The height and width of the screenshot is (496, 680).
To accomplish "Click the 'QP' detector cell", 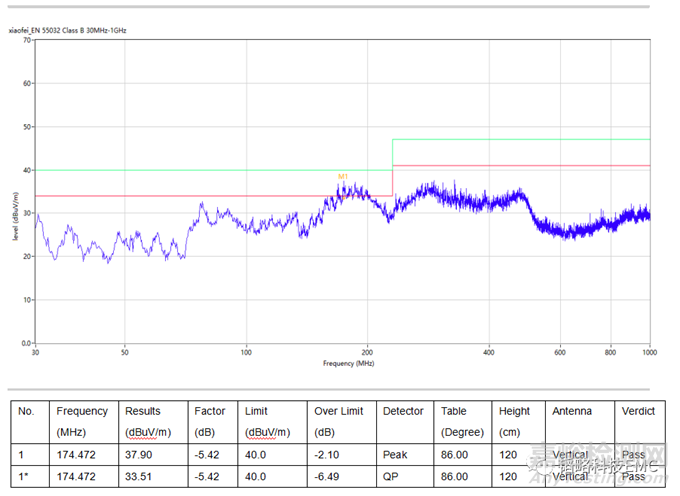I will coord(390,477).
